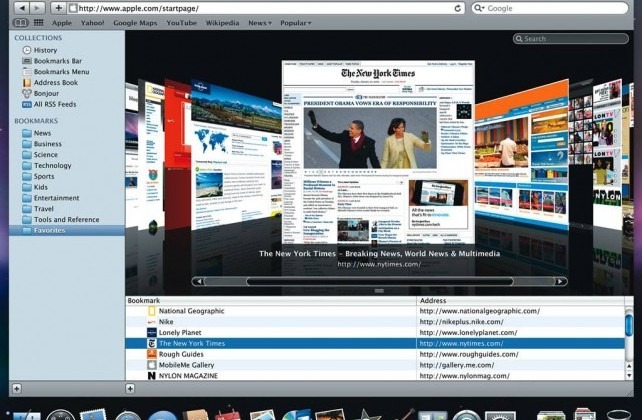Image resolution: width=642 pixels, height=420 pixels.
Task: Click bookmark list scroll down arrow
Action: pyautogui.click(x=629, y=375)
